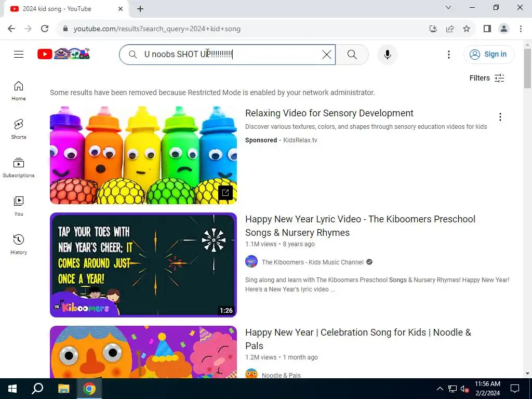Image resolution: width=532 pixels, height=399 pixels.
Task: Open the notifications action center
Action: (x=515, y=389)
